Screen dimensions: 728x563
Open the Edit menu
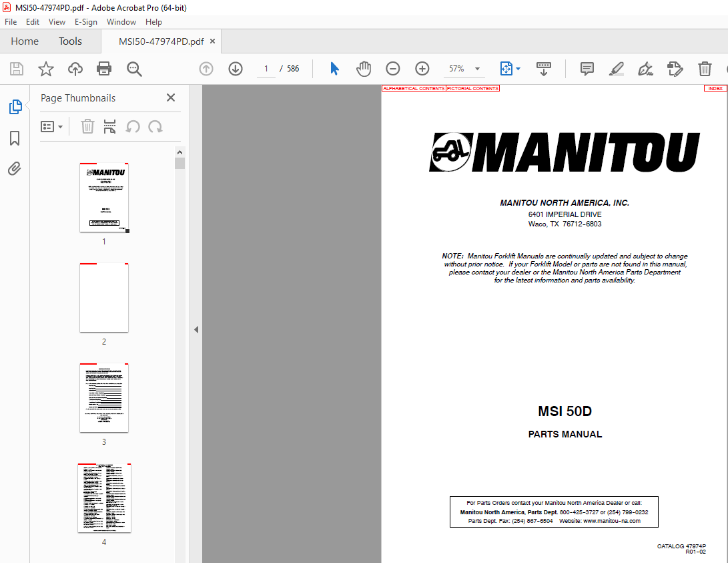[33, 22]
